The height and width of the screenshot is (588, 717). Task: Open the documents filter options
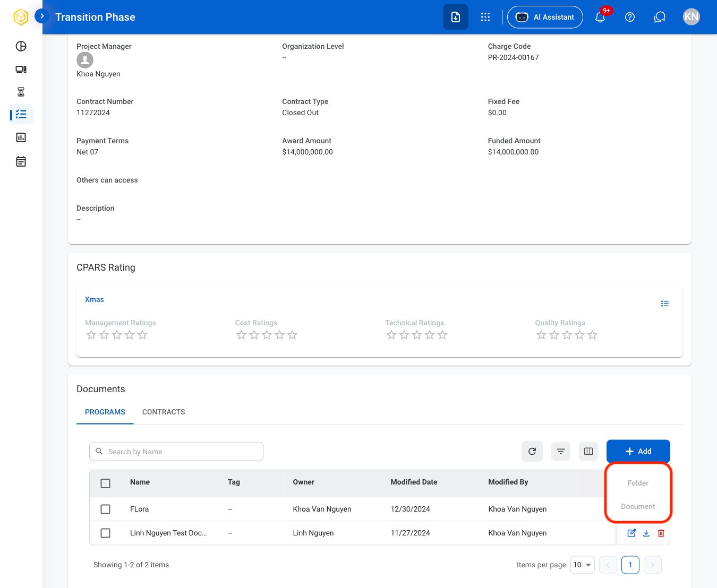click(x=561, y=451)
